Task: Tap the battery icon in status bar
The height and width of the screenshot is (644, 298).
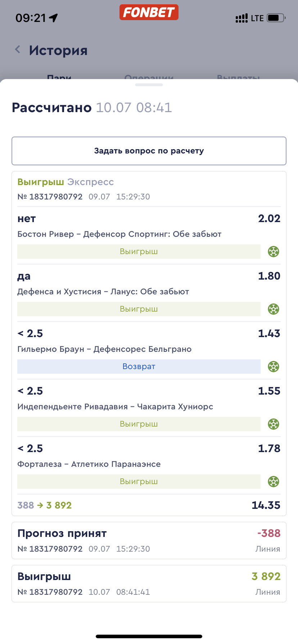Action: 276,18
